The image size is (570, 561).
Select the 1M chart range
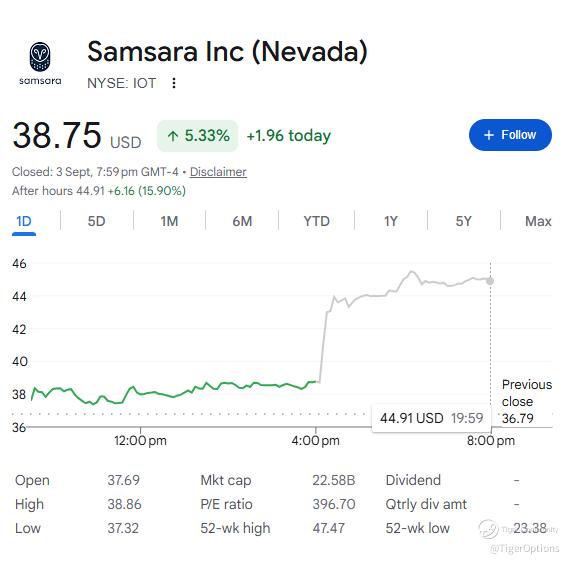click(169, 221)
